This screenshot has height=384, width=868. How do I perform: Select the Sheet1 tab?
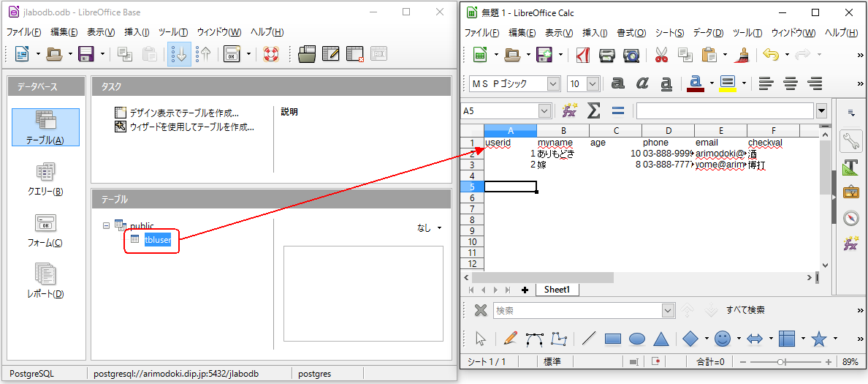point(557,289)
